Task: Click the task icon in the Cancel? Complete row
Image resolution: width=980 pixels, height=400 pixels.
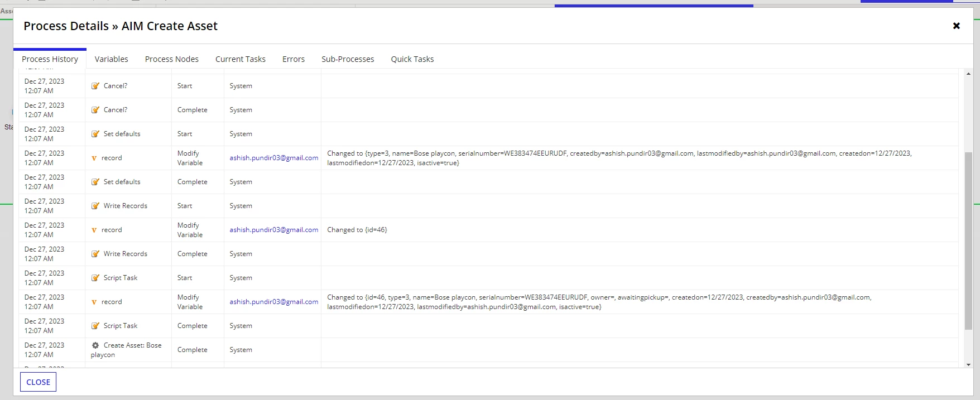Action: [95, 110]
